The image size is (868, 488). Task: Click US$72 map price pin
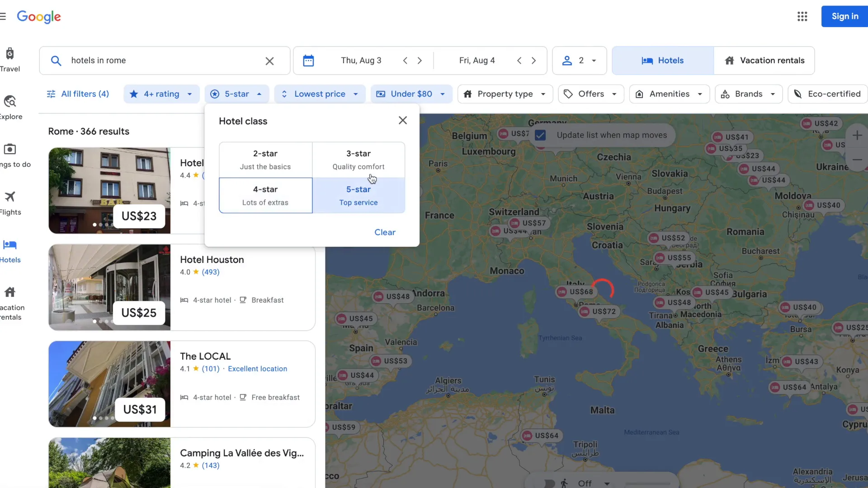[x=599, y=311]
